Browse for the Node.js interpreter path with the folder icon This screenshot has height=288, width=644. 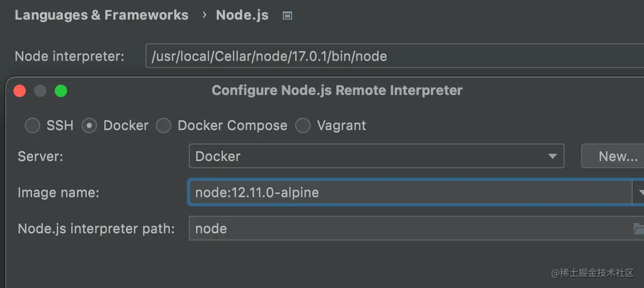click(639, 229)
